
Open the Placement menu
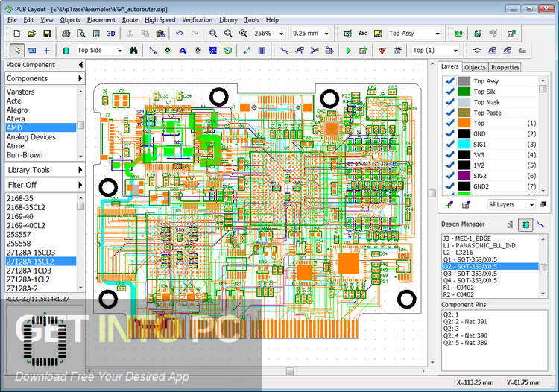pyautogui.click(x=101, y=20)
